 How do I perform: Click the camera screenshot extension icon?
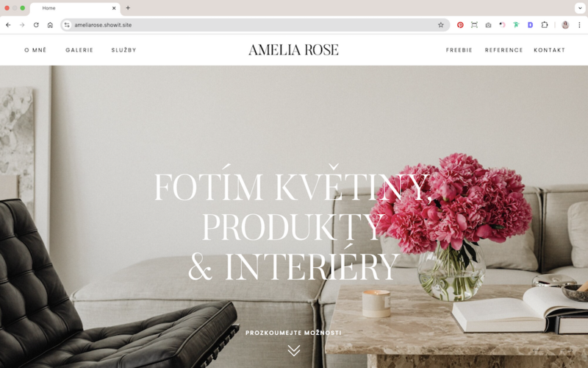point(488,25)
